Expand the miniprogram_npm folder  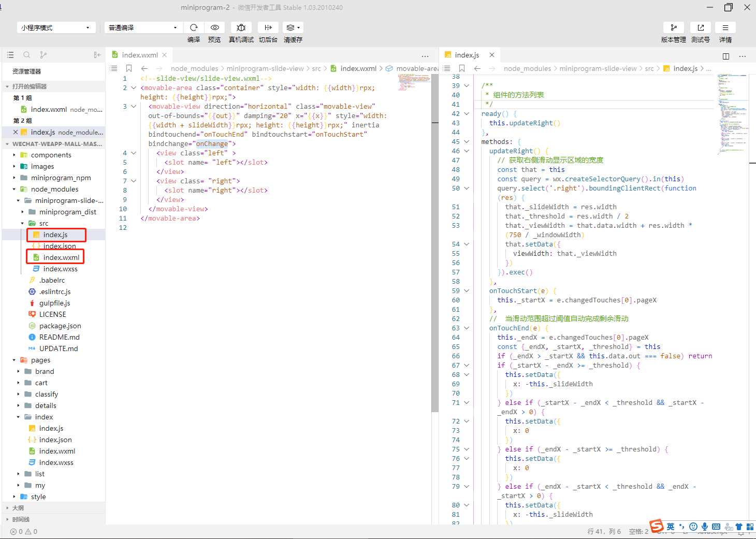[x=14, y=178]
